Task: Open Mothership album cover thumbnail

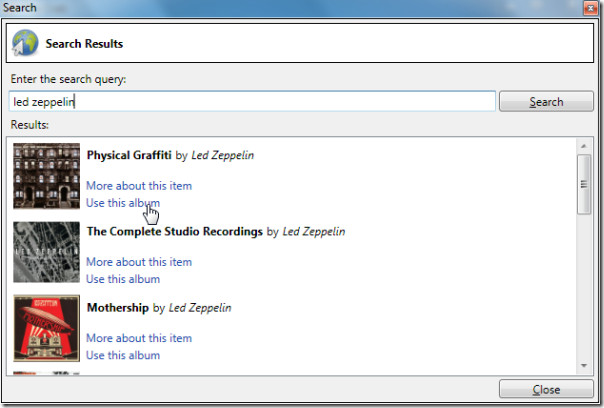Action: (x=47, y=328)
